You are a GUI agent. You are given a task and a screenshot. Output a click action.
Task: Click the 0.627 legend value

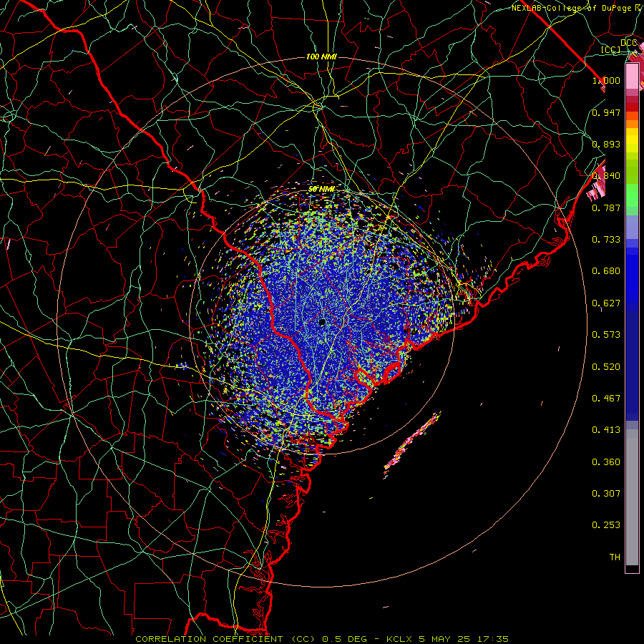(x=606, y=303)
